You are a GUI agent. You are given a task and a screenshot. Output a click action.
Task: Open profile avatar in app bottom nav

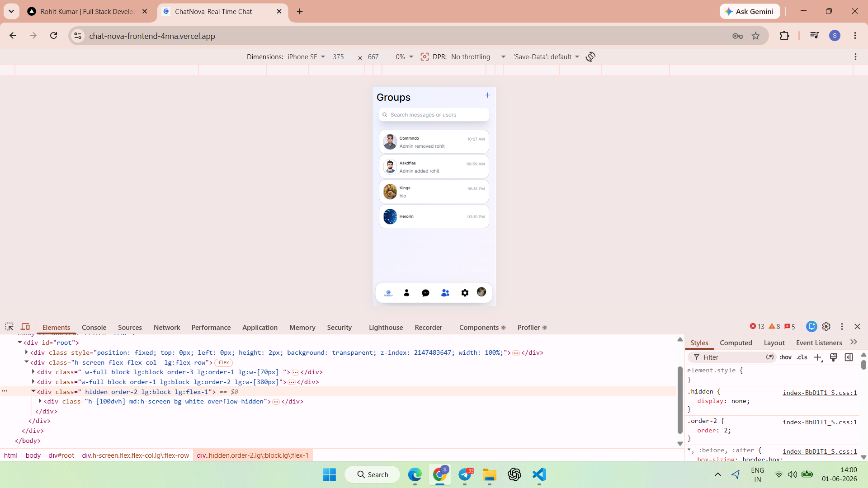[x=481, y=292]
